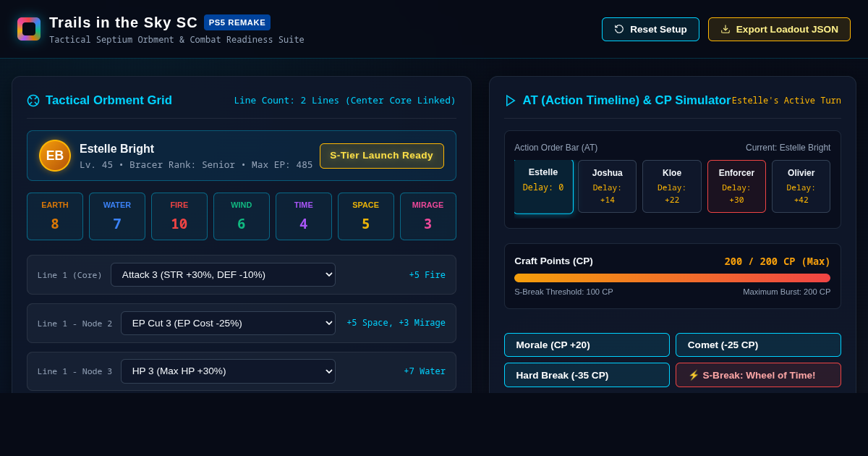The width and height of the screenshot is (868, 456).
Task: Click the "Current: Estelle Bright" label
Action: click(788, 148)
